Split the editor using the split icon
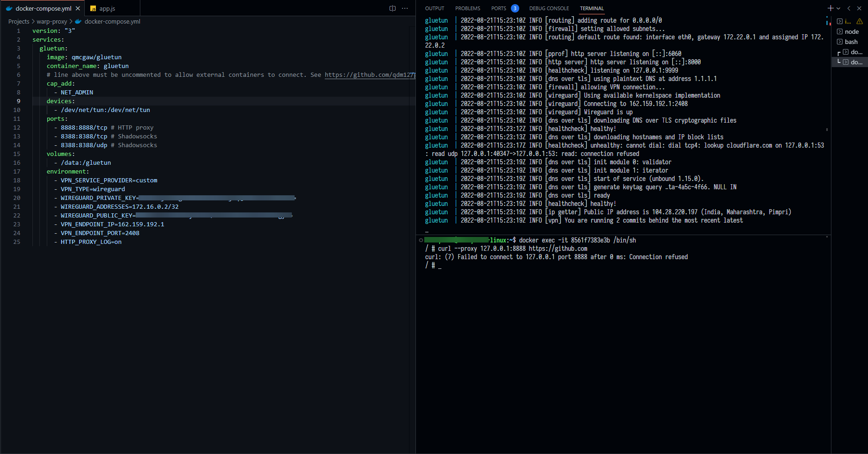This screenshot has height=454, width=868. click(392, 8)
